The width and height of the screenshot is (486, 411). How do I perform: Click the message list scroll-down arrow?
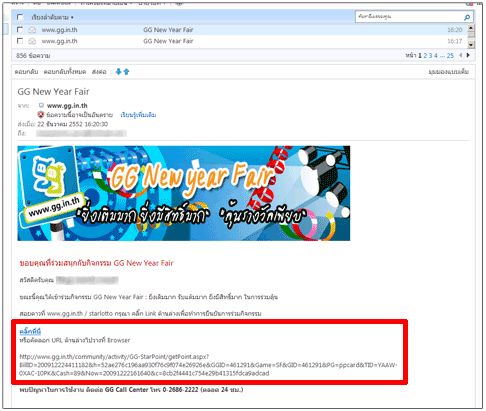pyautogui.click(x=471, y=45)
